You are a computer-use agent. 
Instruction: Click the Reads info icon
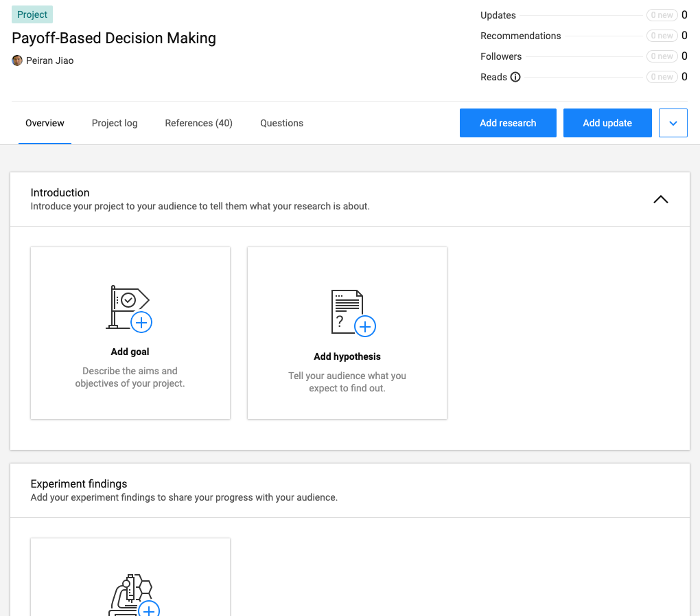pyautogui.click(x=515, y=77)
